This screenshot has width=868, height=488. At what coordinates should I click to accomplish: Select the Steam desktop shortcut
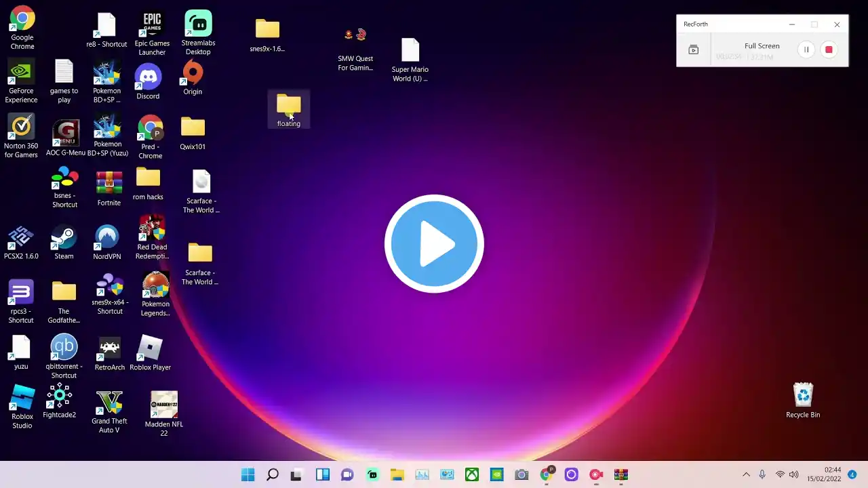(64, 243)
